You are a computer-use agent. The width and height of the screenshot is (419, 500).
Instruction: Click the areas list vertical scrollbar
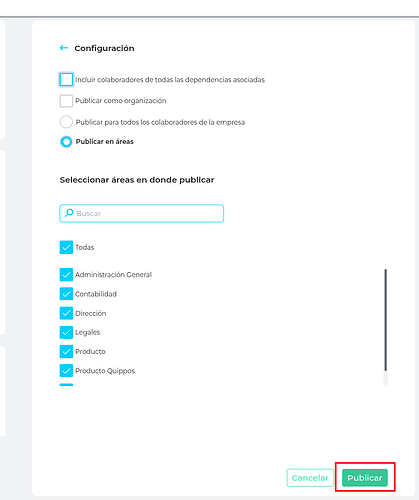tap(386, 320)
